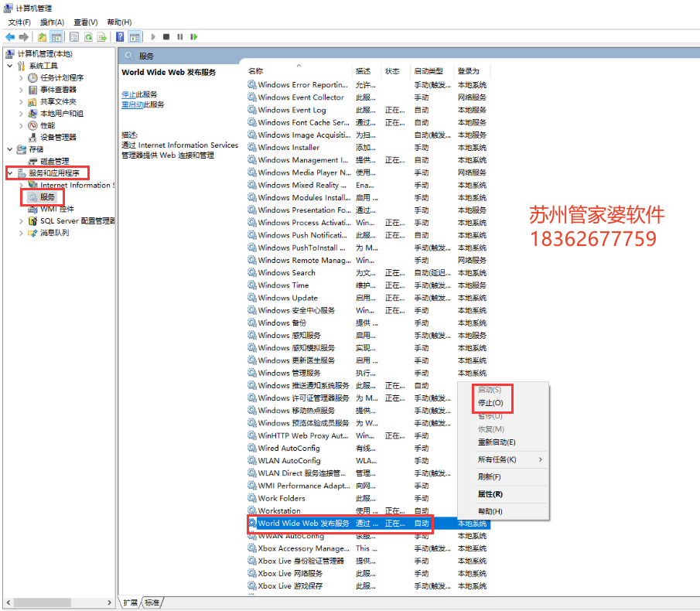This screenshot has height=611, width=700.
Task: Click the Refresh toolbar icon
Action: [88, 36]
